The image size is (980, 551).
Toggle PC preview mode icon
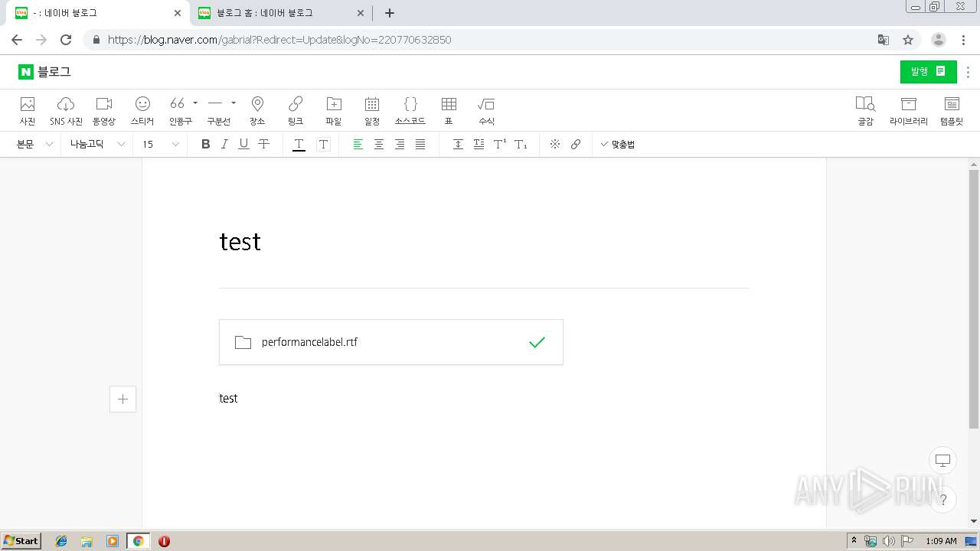(943, 460)
